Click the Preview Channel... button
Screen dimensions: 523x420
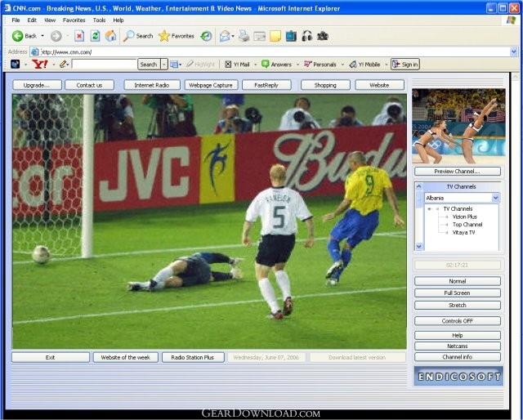click(458, 171)
